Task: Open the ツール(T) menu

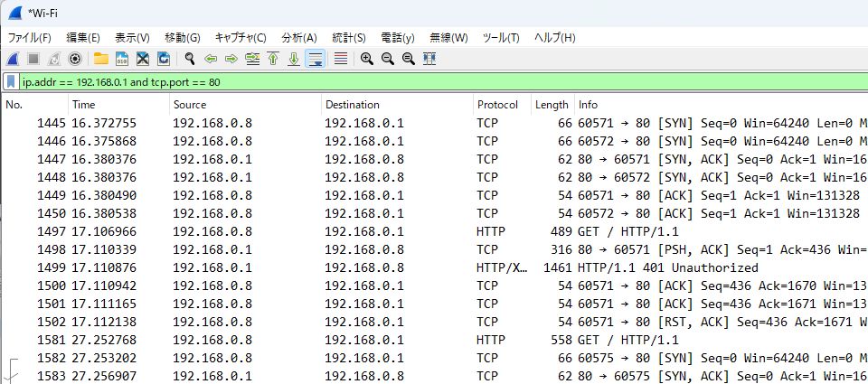Action: pos(501,38)
